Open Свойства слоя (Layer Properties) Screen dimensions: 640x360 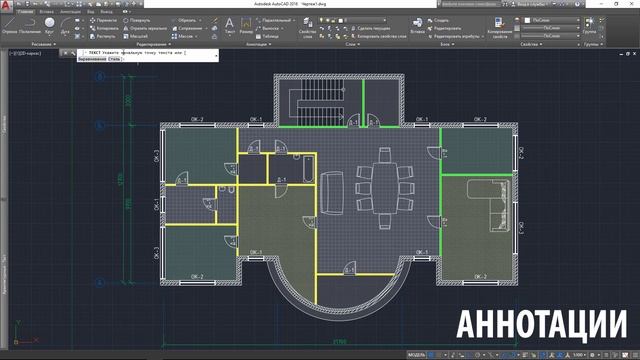point(307,28)
